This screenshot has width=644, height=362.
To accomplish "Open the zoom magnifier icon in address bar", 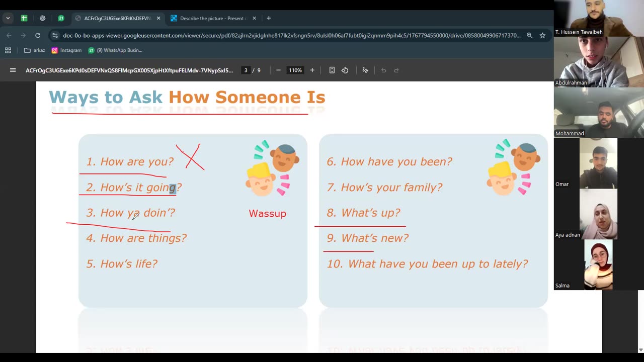I will coord(529,35).
